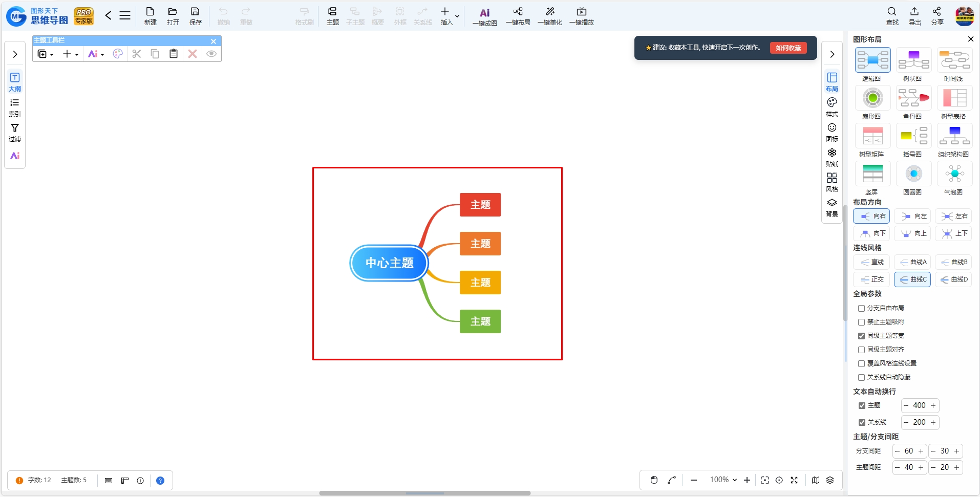Click the color palette icon in the topic toolbar
Image resolution: width=980 pixels, height=497 pixels.
click(118, 54)
